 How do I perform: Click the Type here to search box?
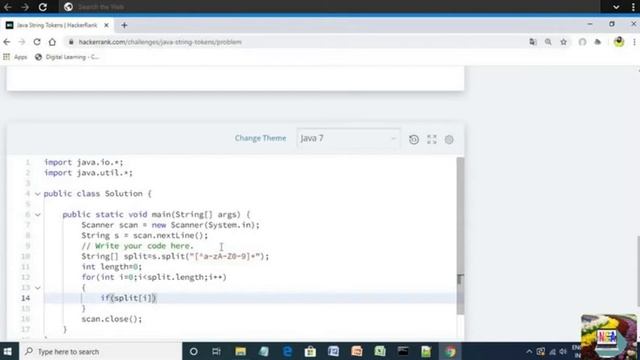coord(100,351)
